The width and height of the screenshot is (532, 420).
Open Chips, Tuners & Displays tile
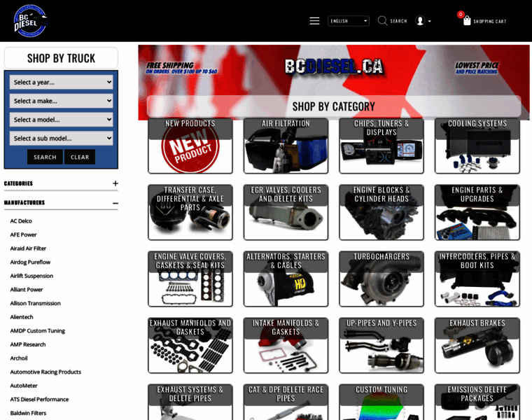381,146
